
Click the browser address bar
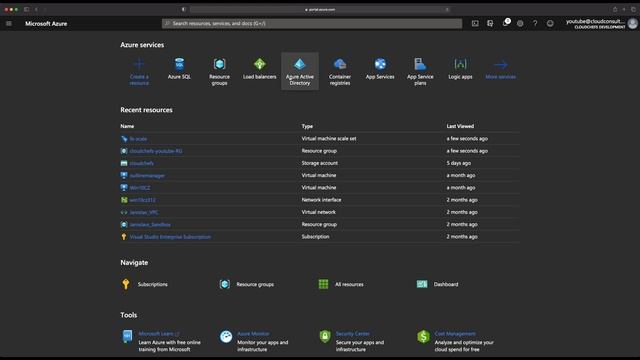tap(320, 9)
